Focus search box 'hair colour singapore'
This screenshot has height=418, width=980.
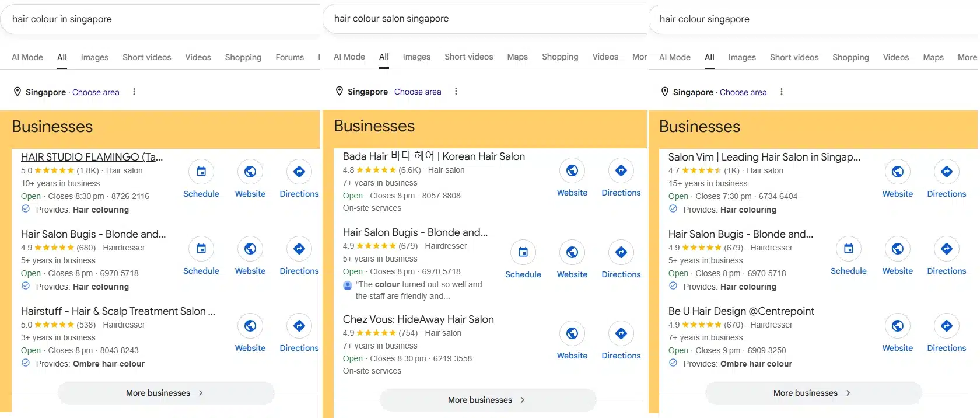pyautogui.click(x=814, y=19)
